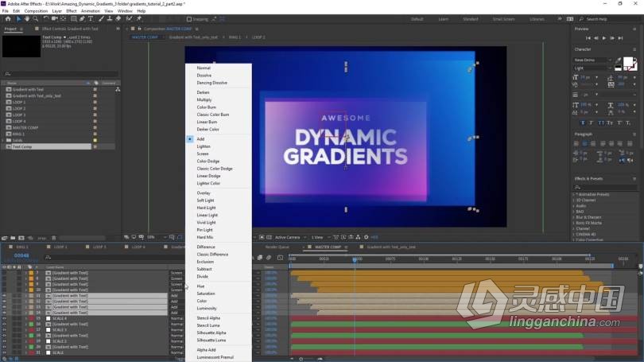Open the Composition menu in menu bar

tap(36, 11)
